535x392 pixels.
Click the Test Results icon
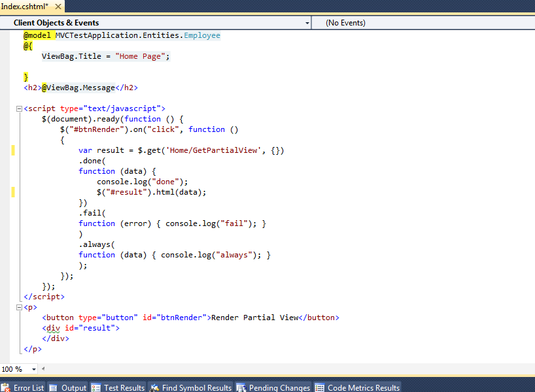tap(96, 388)
